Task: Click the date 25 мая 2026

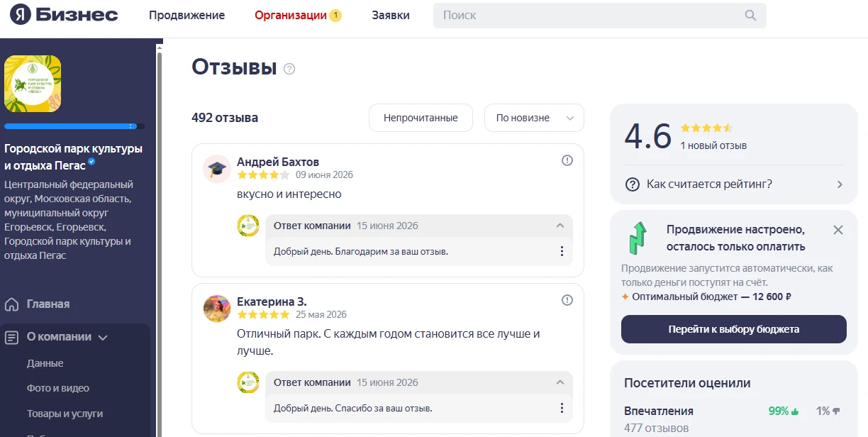Action: [x=321, y=314]
